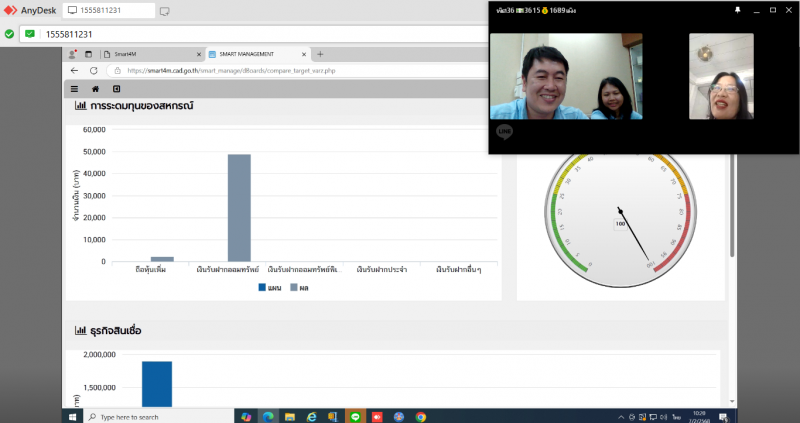
Task: Close the SMART MANAGEMENT tab
Action: (x=304, y=54)
